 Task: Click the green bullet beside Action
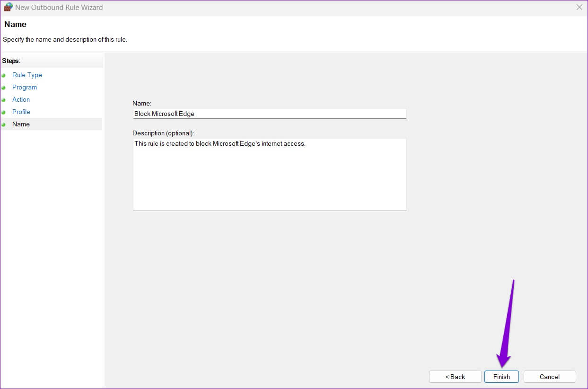click(4, 100)
